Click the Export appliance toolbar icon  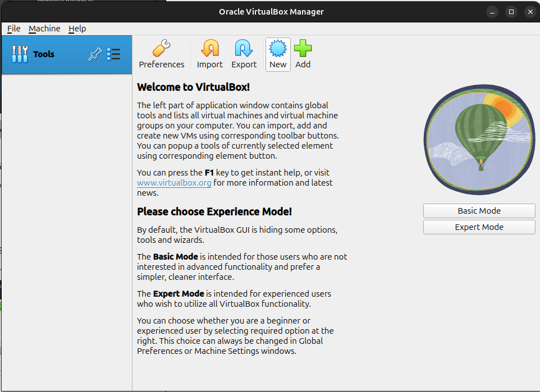click(244, 54)
